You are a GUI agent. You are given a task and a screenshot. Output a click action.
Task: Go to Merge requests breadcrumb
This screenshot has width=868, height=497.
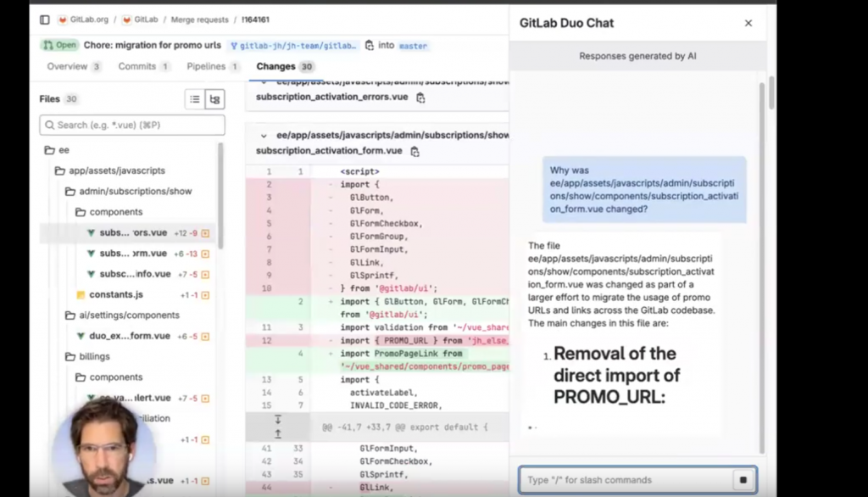point(199,20)
